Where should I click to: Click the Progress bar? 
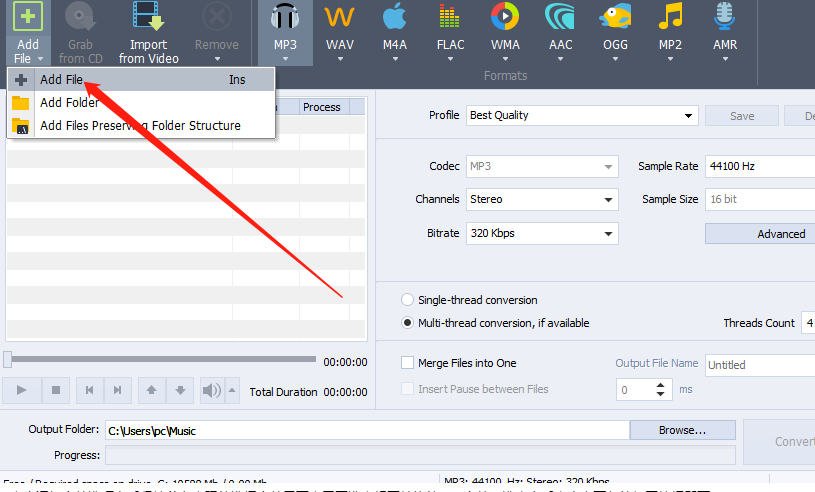[420, 455]
